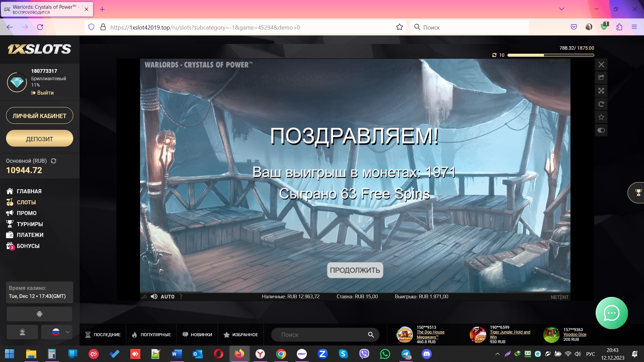This screenshot has width=644, height=362.
Task: Open File Explorer from taskbar
Action: [31, 354]
